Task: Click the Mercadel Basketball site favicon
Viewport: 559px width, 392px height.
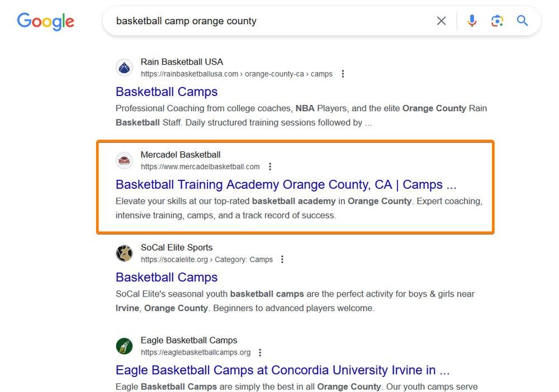Action: pyautogui.click(x=124, y=161)
